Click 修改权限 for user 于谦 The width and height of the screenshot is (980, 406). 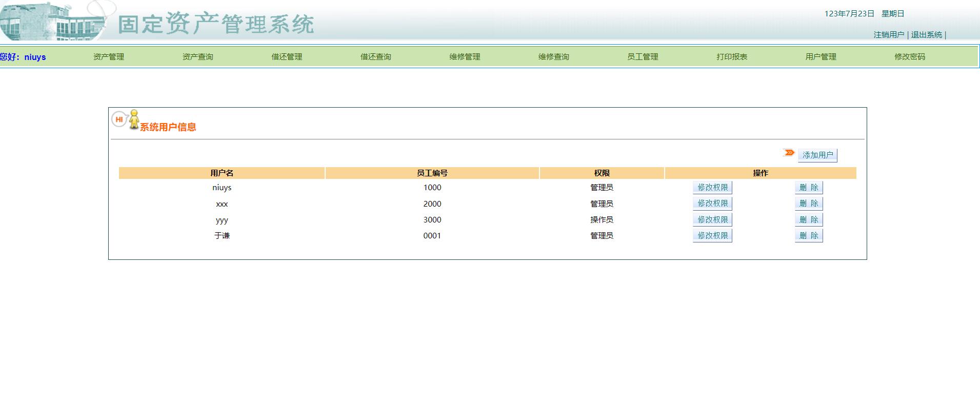coord(712,236)
